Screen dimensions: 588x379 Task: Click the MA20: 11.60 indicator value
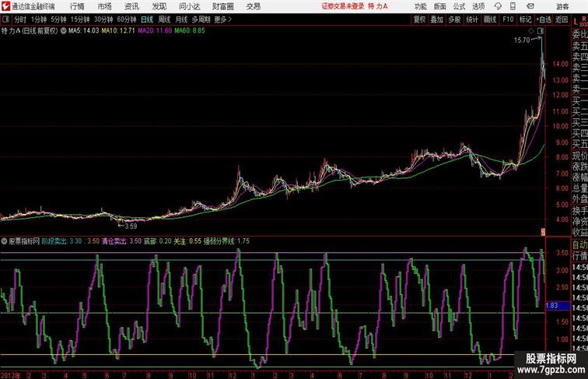(155, 31)
